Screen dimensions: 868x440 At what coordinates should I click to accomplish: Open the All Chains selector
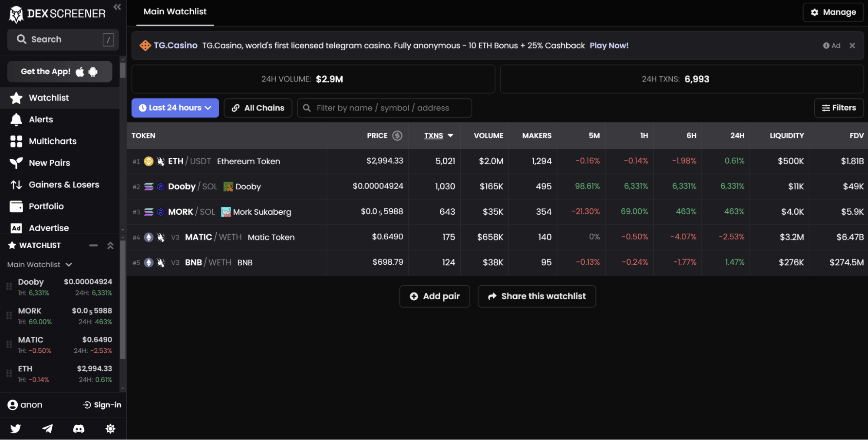[x=258, y=108]
